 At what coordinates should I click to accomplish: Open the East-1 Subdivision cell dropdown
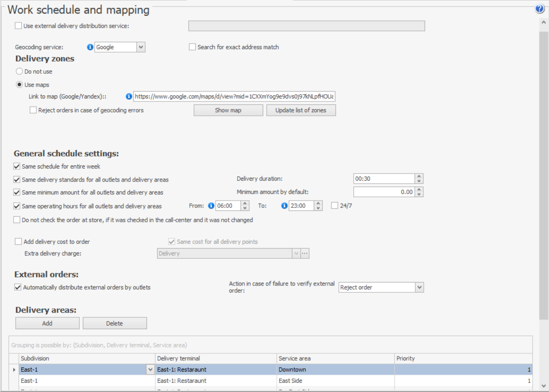(150, 370)
